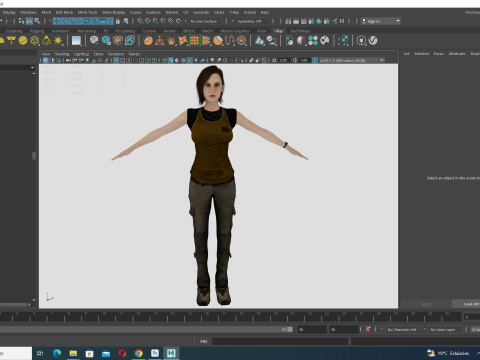Viewport: 480px width, 360px height.
Task: Click the teal cone and sphere shelf icon
Action: pyautogui.click(x=260, y=41)
